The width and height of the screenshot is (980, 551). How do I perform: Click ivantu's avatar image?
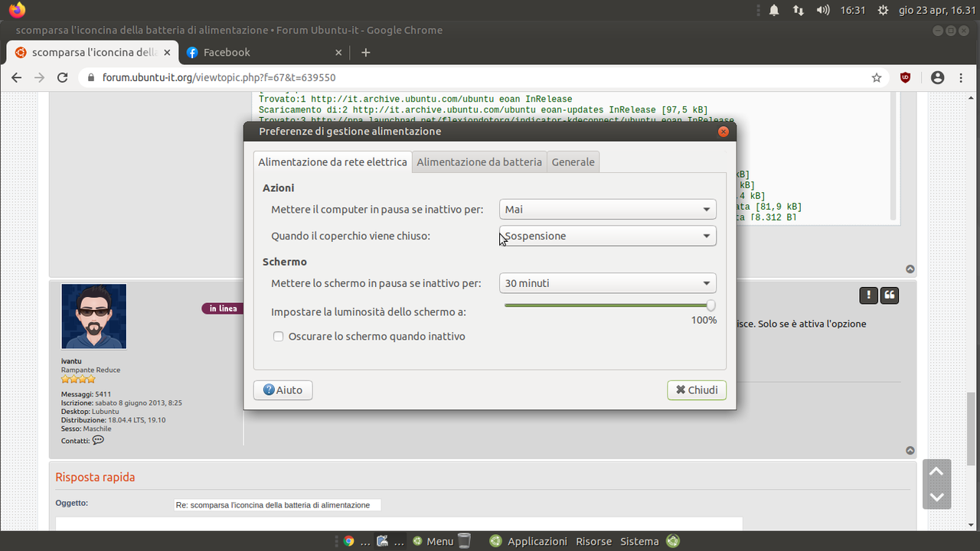(94, 317)
